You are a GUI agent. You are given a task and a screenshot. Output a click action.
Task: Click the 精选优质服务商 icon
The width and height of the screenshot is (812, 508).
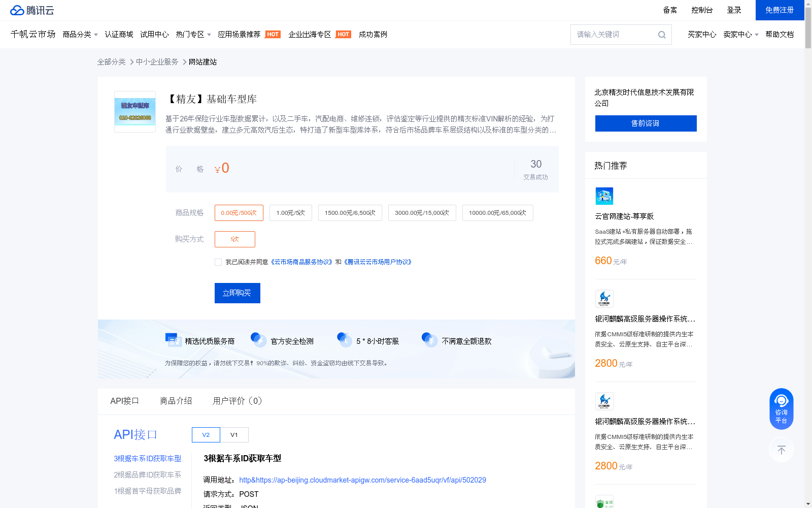pos(174,340)
